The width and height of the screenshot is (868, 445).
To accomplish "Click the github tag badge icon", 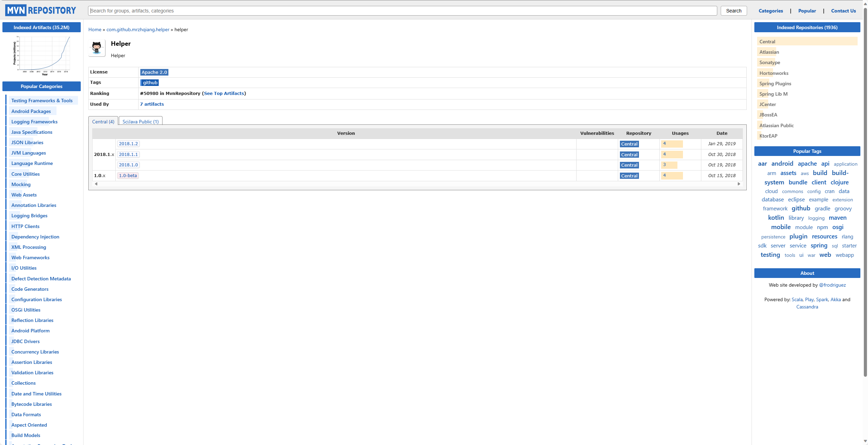I will click(x=149, y=83).
